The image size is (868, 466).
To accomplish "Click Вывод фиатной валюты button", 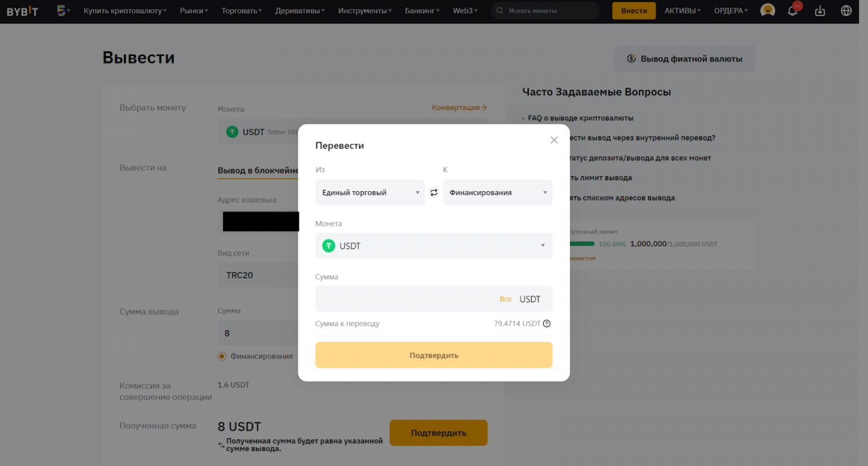I will (684, 58).
